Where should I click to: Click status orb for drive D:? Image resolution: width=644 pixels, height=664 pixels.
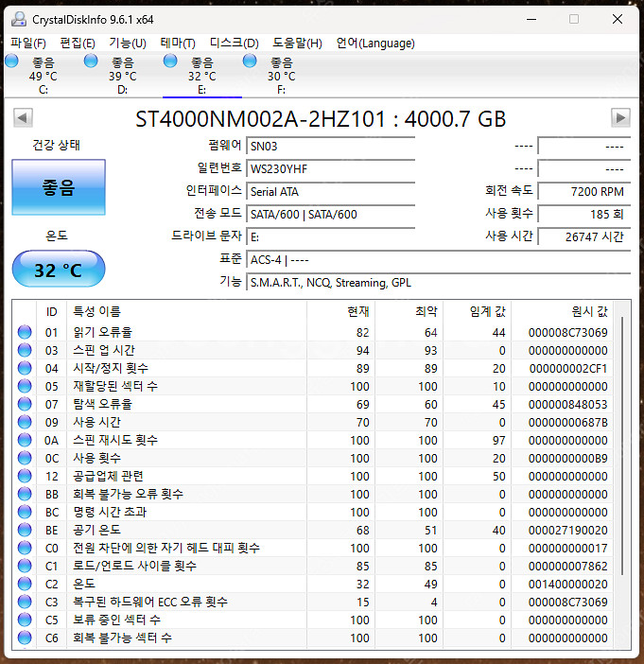91,61
